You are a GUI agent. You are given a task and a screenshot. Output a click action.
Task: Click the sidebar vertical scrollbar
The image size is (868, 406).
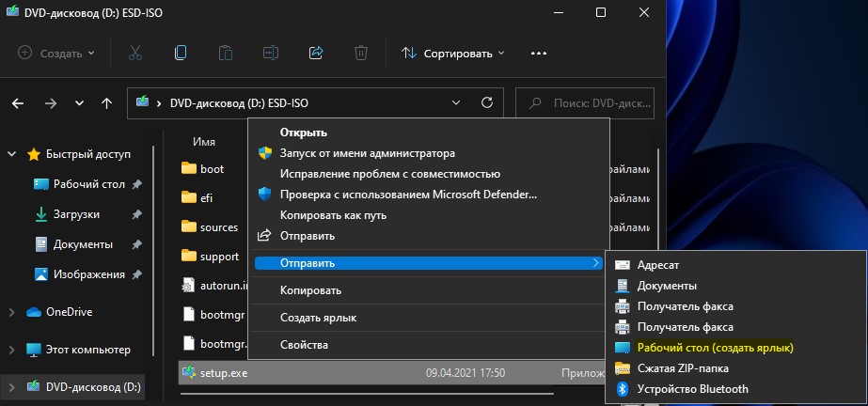[154, 249]
